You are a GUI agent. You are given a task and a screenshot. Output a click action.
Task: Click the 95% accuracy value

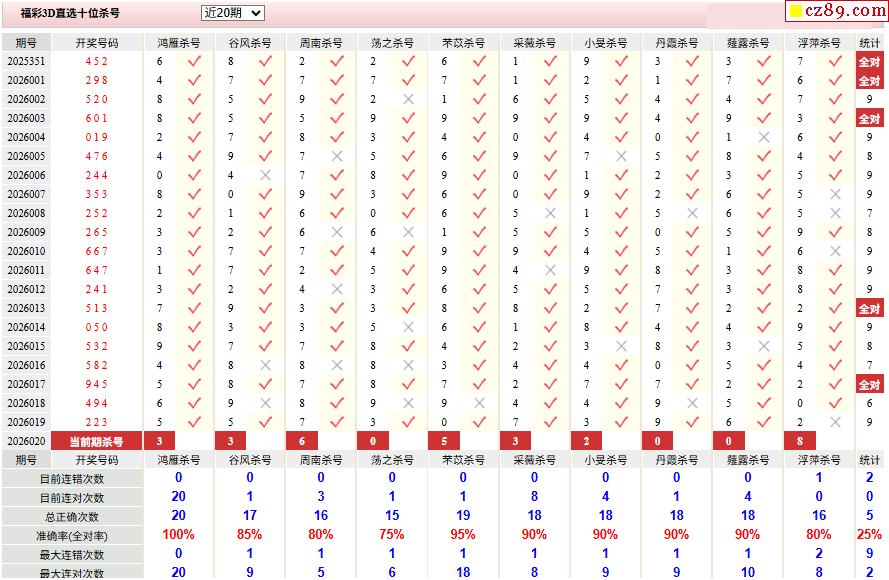463,534
